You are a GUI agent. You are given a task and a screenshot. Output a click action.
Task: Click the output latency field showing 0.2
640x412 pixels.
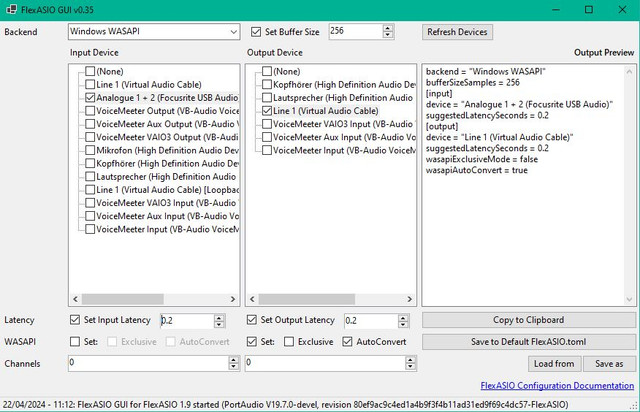pyautogui.click(x=371, y=321)
